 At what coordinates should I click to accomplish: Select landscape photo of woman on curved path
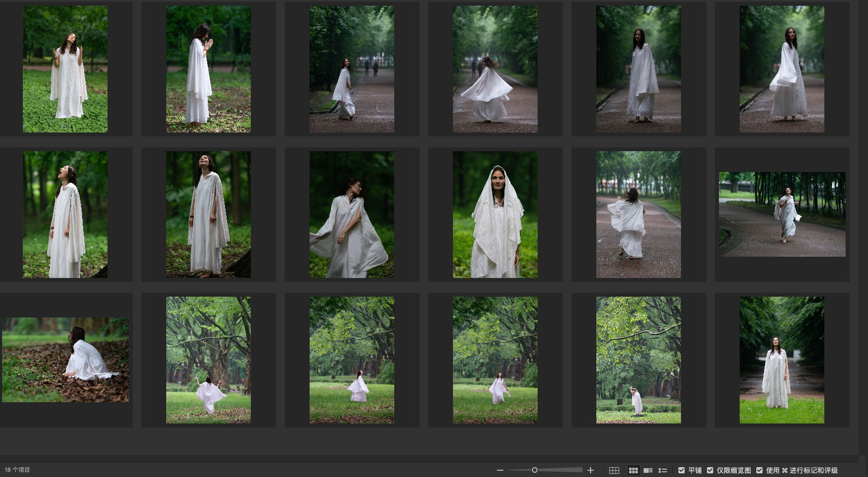(782, 214)
